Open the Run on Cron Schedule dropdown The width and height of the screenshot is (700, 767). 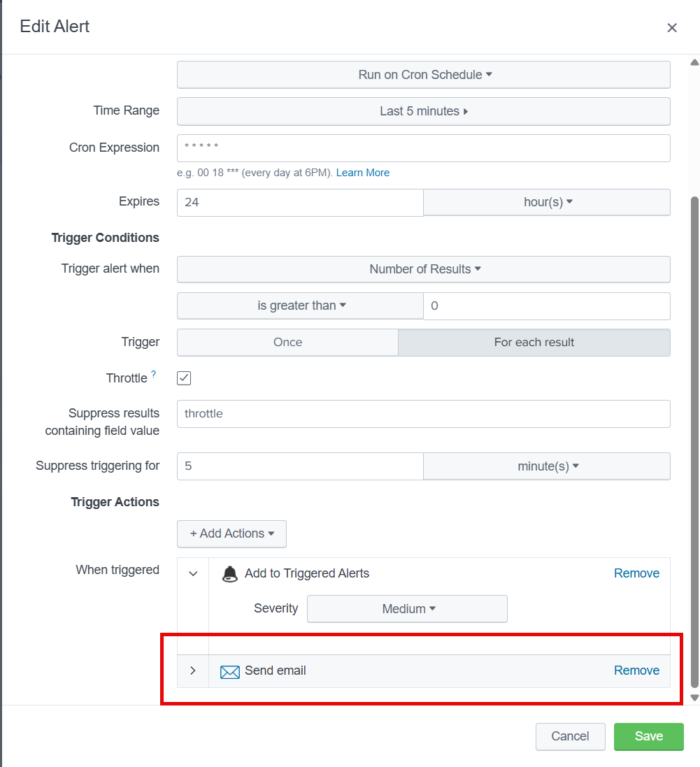(422, 74)
